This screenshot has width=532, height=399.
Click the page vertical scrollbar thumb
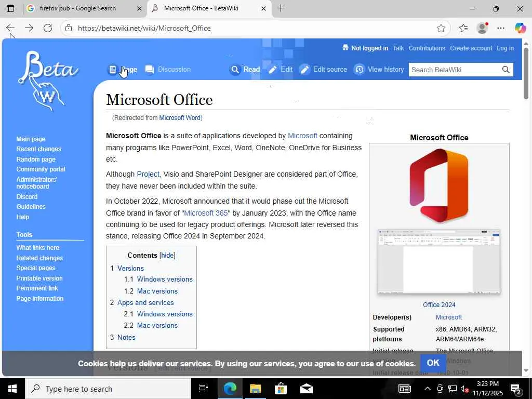(x=526, y=74)
